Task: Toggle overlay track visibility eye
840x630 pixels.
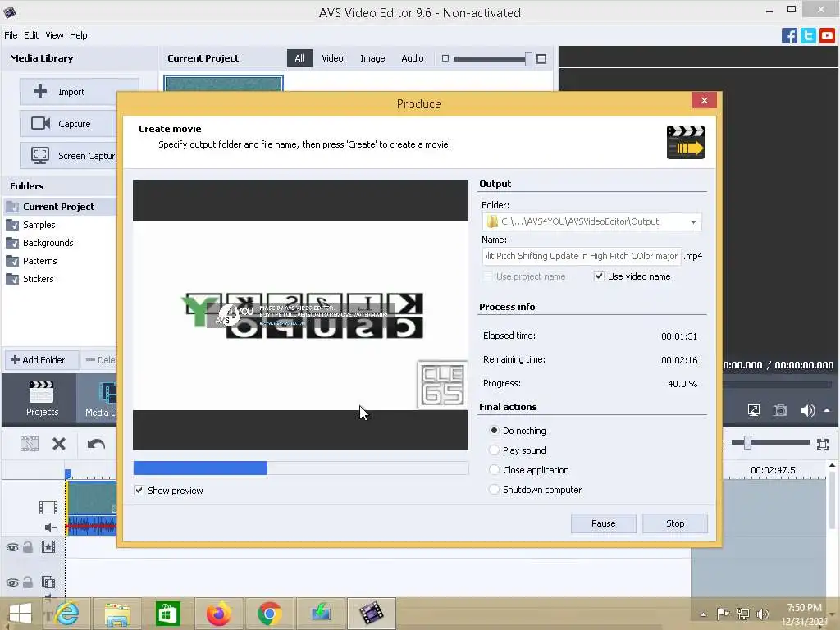Action: 11,582
